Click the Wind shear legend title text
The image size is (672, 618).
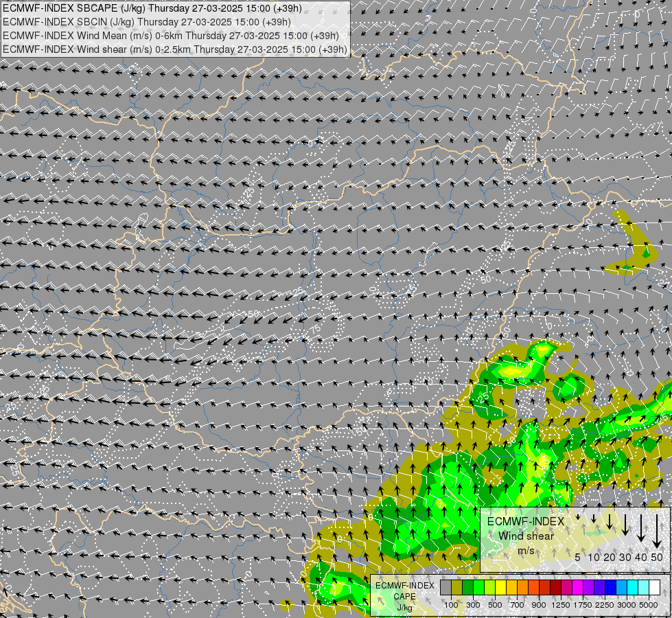[x=526, y=536]
